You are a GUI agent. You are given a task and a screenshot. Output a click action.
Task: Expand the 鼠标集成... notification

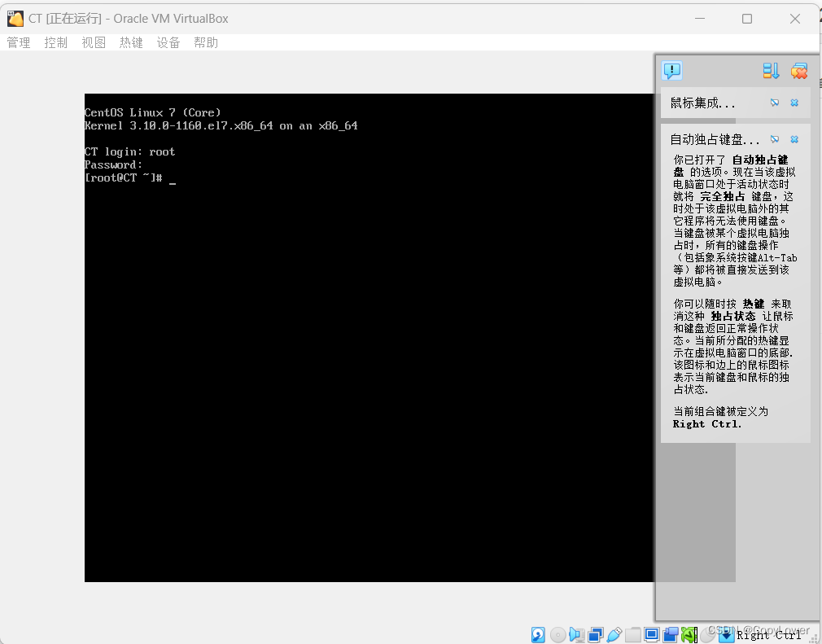click(702, 103)
